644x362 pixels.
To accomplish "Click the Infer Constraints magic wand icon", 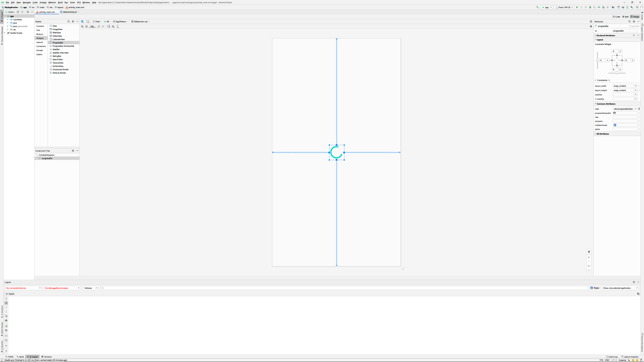I will (103, 26).
